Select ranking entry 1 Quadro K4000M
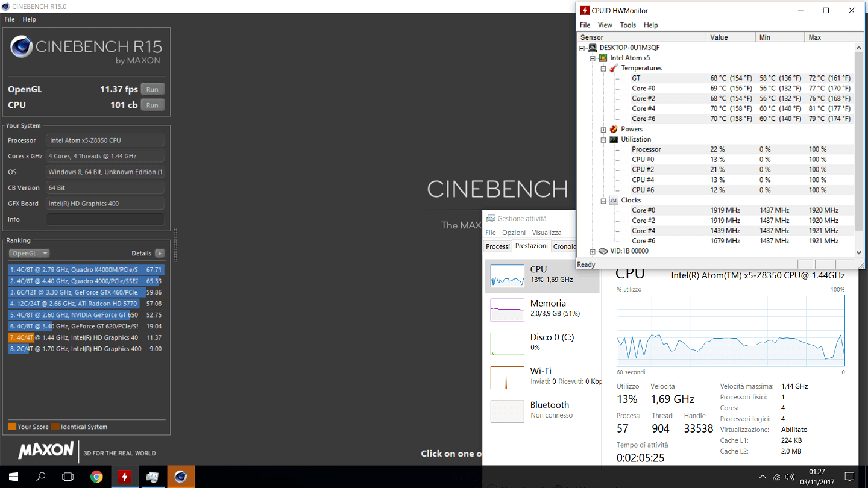 click(86, 270)
